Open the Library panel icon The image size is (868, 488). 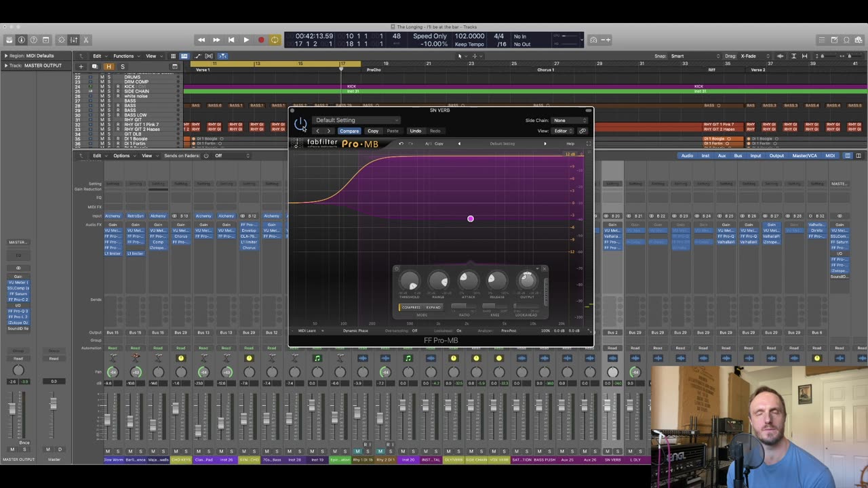9,40
